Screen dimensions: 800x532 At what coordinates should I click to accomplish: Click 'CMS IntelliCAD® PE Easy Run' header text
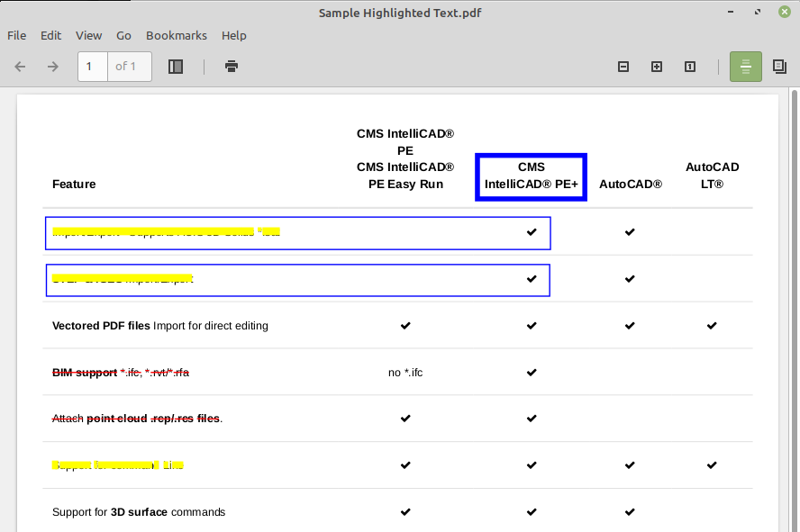point(405,176)
